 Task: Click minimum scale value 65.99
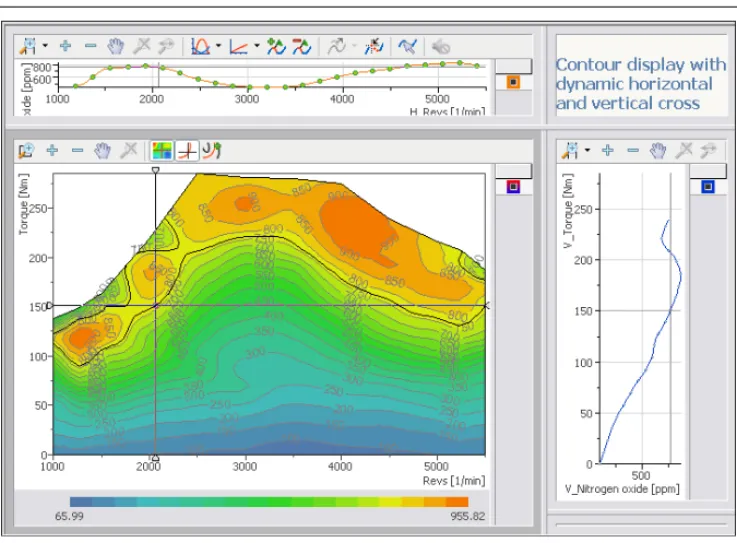point(69,516)
